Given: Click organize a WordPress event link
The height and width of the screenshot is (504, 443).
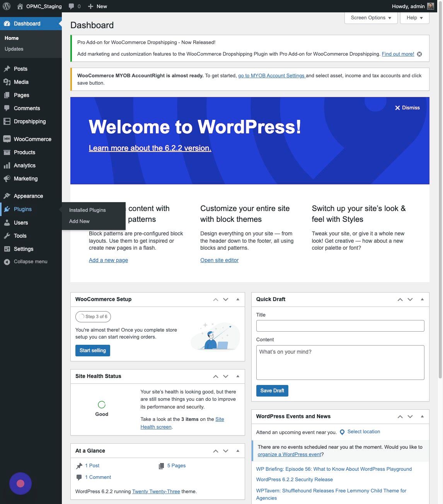Looking at the screenshot, I should tap(290, 455).
